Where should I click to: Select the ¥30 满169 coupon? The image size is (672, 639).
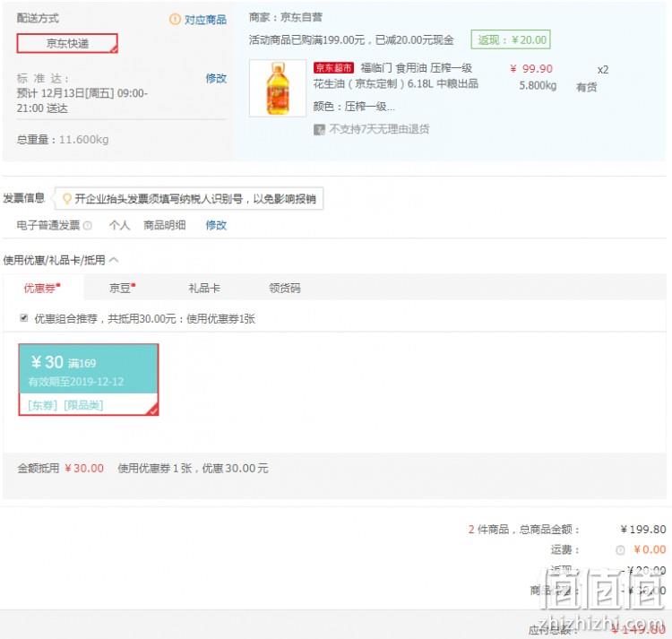[x=89, y=380]
